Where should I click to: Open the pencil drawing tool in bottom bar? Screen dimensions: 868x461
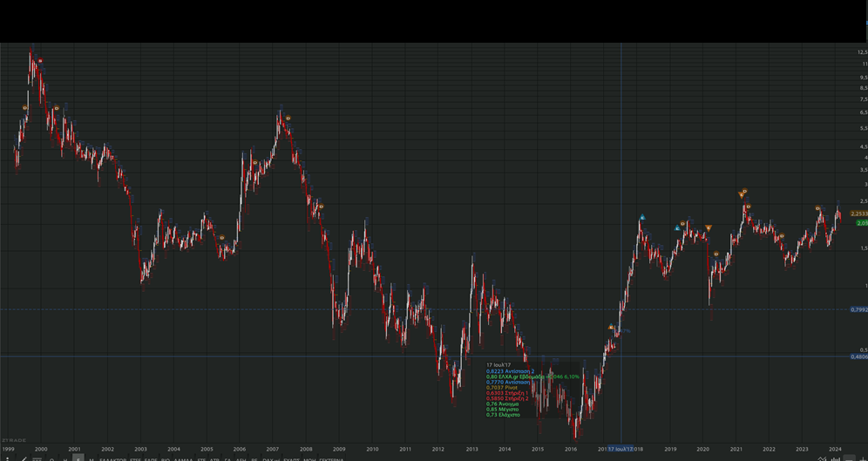coord(24,458)
